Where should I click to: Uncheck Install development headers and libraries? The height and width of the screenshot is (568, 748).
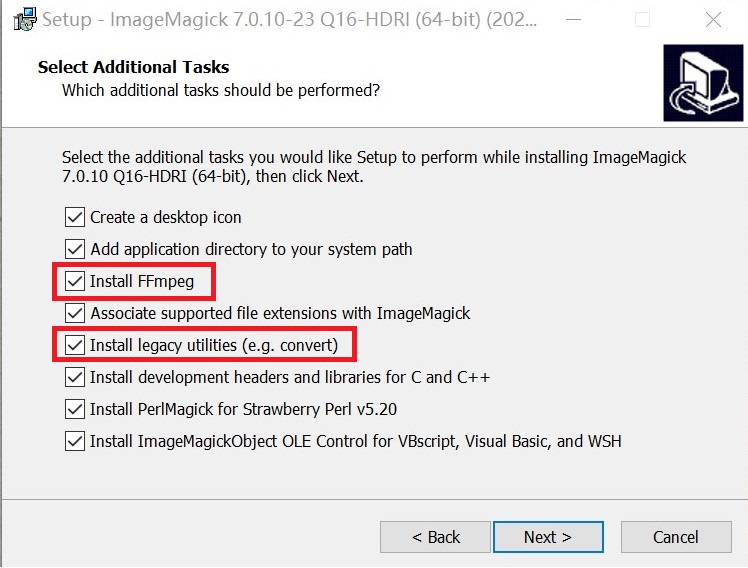(75, 377)
